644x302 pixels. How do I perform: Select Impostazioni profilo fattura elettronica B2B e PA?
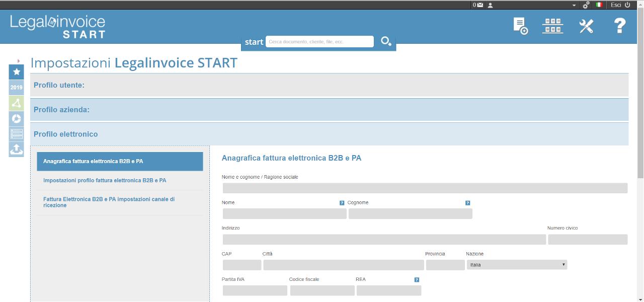coord(105,180)
